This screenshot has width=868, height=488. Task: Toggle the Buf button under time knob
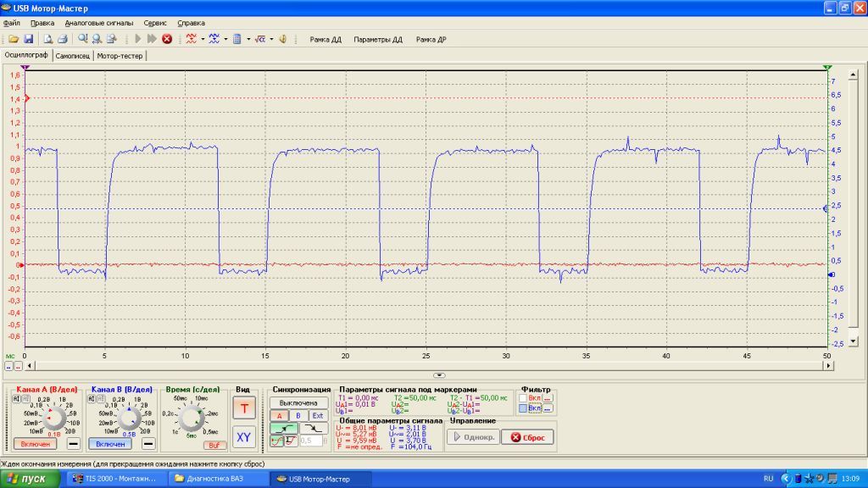(x=214, y=445)
